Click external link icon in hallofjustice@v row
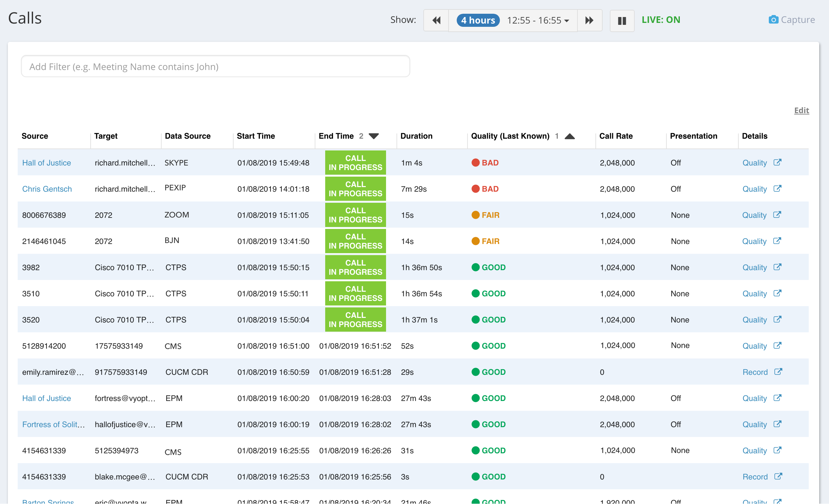The height and width of the screenshot is (504, 829). tap(777, 424)
